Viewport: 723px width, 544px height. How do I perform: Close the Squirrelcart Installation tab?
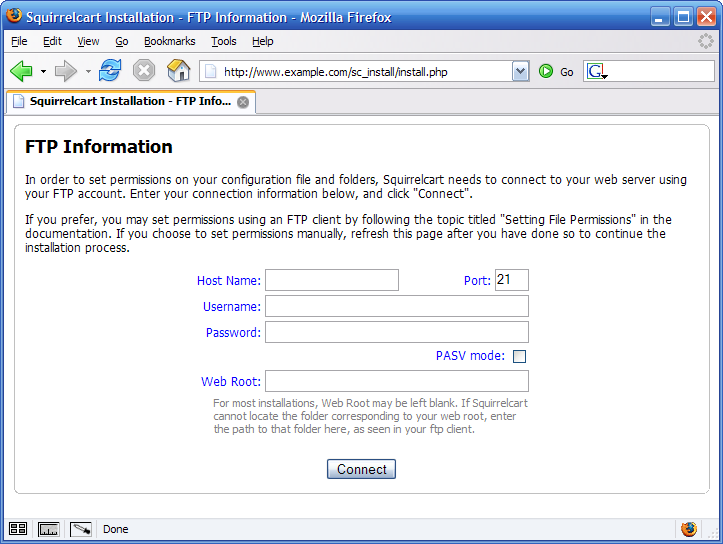(x=243, y=102)
